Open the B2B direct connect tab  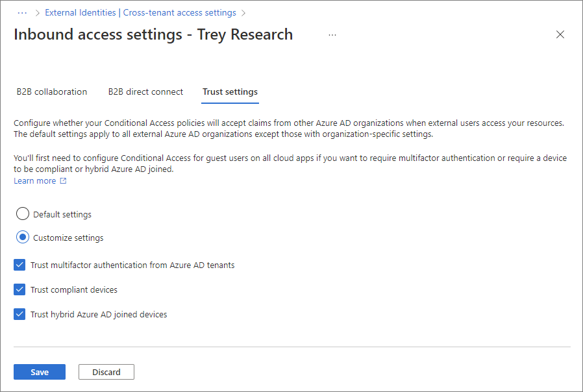(145, 92)
